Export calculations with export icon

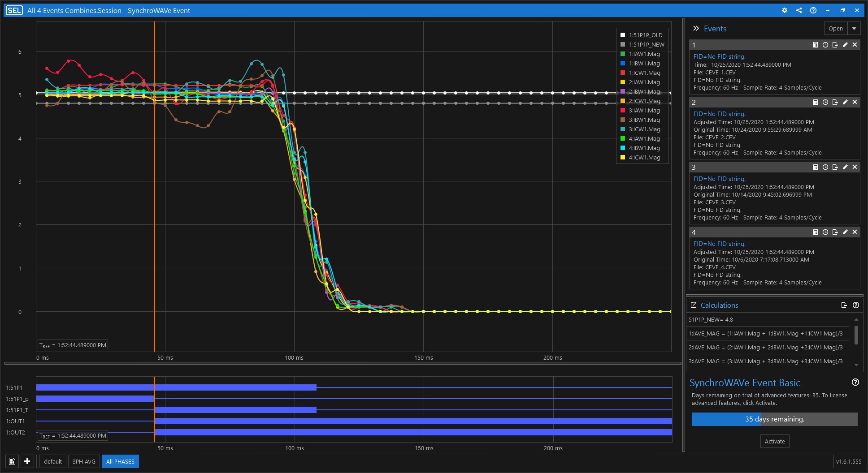844,305
